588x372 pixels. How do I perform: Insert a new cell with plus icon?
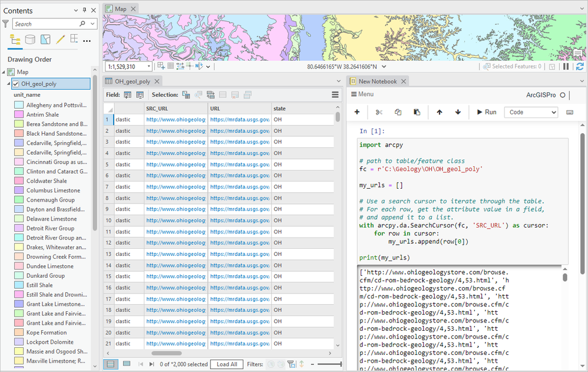click(x=357, y=112)
